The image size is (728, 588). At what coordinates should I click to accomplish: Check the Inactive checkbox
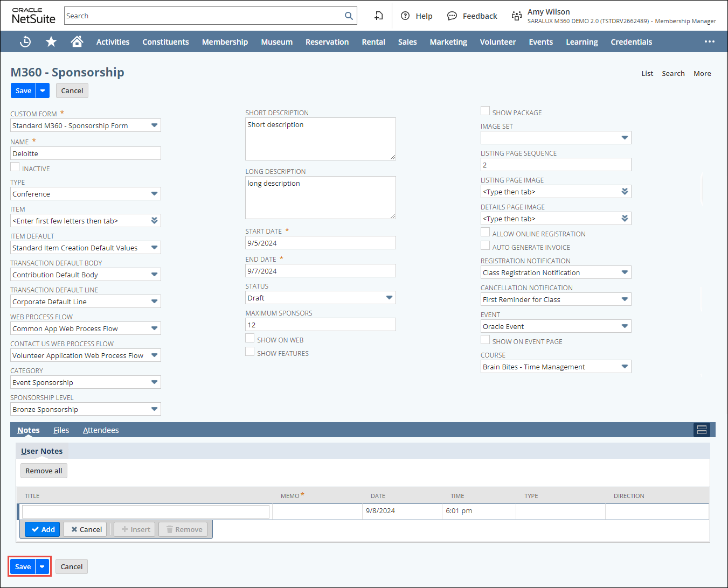[x=15, y=167]
